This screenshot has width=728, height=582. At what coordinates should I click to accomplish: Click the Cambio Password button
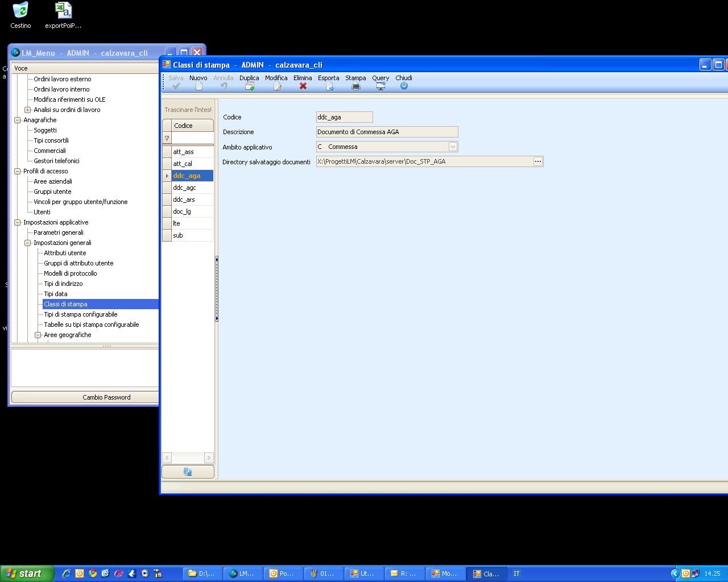coord(106,397)
